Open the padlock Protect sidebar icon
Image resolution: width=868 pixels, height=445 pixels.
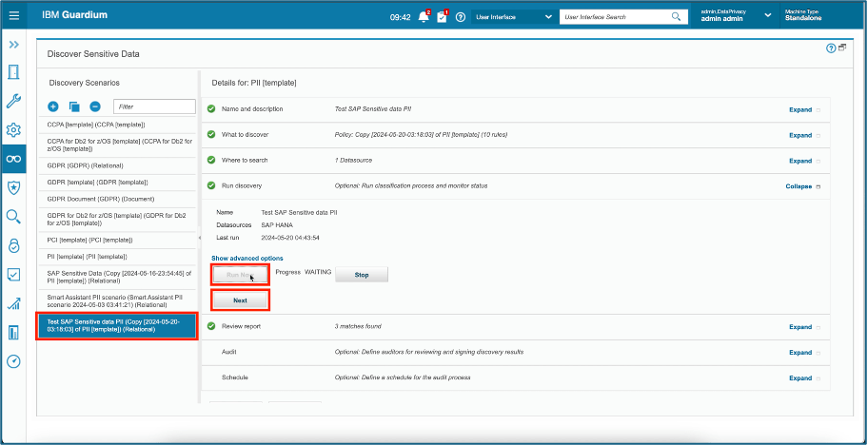[14, 245]
